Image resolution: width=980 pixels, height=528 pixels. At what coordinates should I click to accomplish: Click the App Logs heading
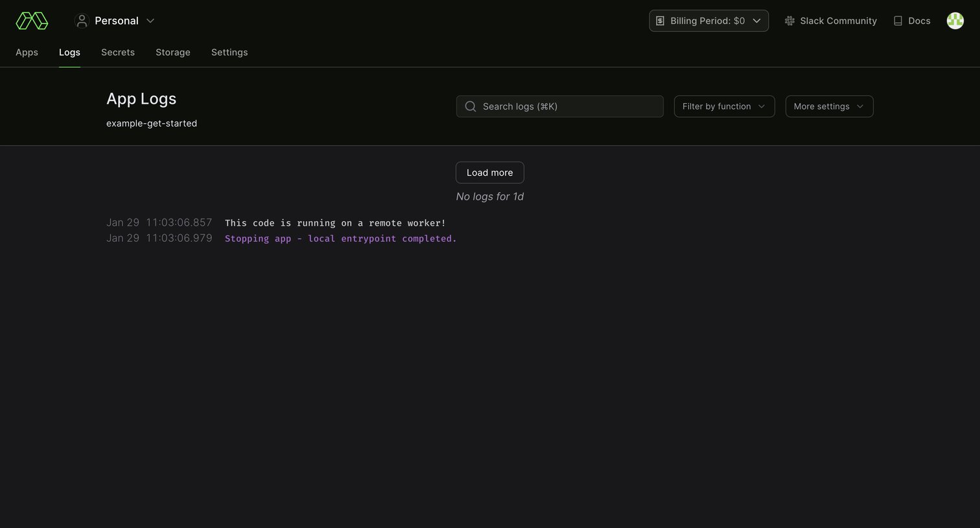click(x=141, y=99)
